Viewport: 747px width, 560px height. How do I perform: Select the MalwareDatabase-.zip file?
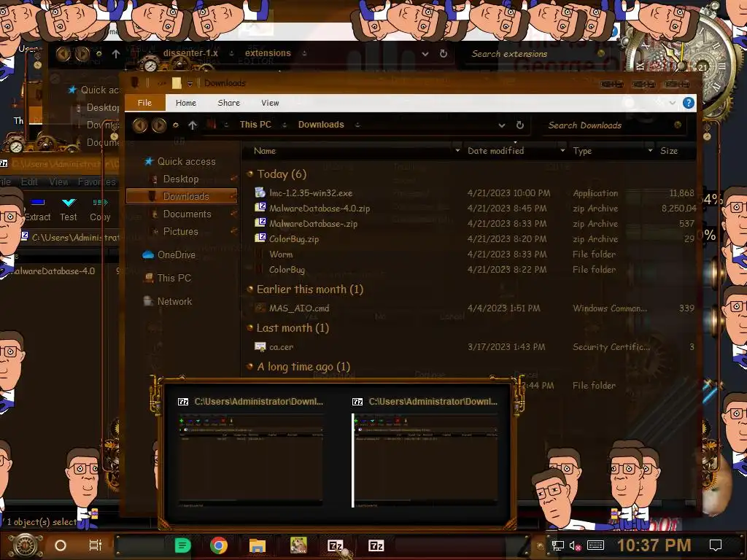click(x=313, y=223)
